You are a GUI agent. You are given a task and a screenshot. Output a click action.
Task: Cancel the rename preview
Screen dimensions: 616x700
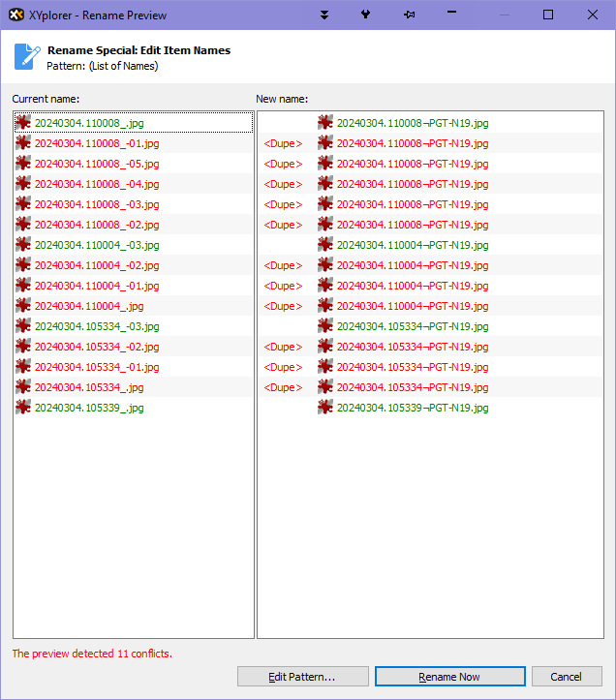(566, 677)
